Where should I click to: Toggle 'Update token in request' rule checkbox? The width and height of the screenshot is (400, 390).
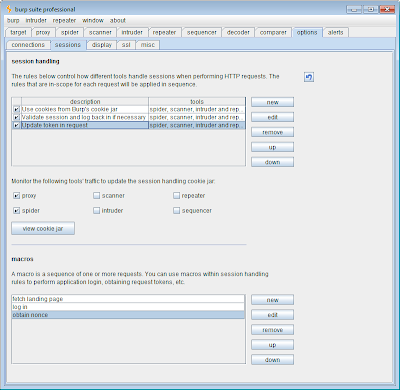coord(16,125)
